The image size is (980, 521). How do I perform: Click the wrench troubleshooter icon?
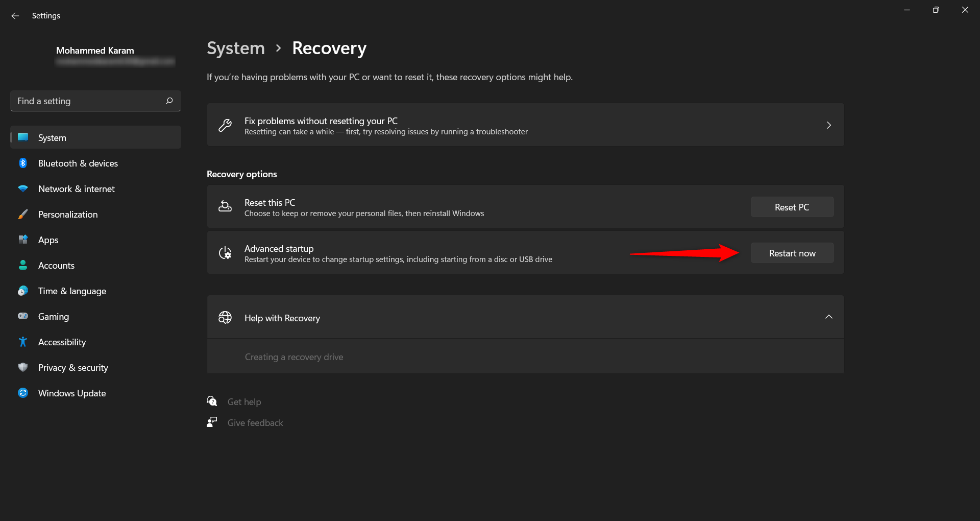(225, 125)
